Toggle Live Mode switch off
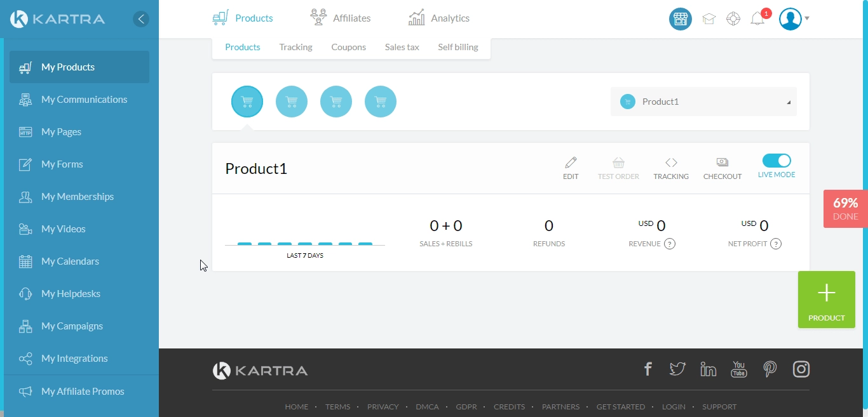This screenshot has height=417, width=868. coord(776,161)
